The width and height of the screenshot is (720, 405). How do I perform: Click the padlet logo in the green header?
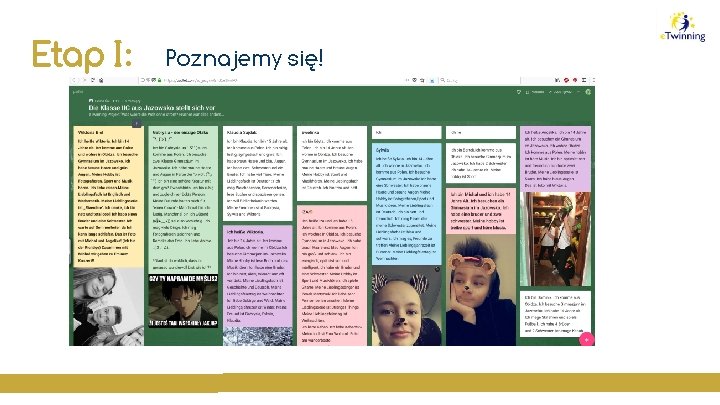pyautogui.click(x=78, y=92)
